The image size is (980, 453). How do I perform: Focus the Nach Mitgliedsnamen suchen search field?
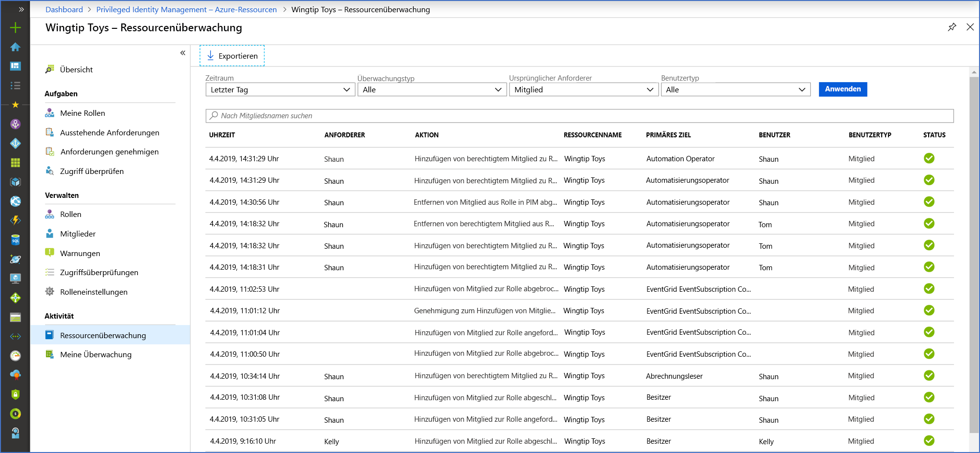579,116
